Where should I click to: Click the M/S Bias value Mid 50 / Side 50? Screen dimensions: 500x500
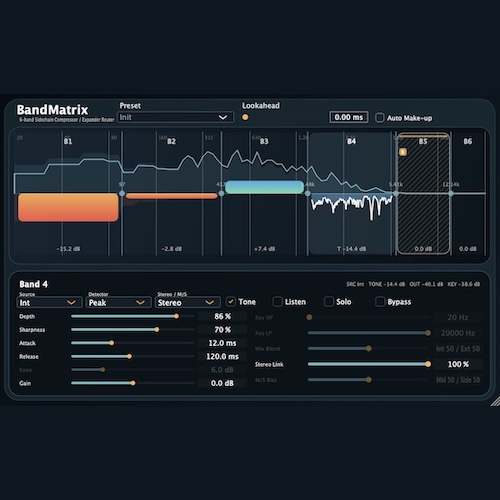[x=458, y=380]
